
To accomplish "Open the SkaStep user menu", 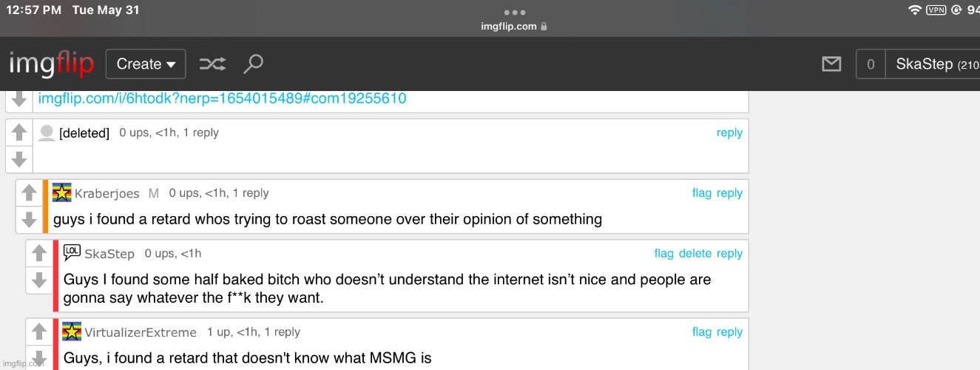I will tap(932, 64).
